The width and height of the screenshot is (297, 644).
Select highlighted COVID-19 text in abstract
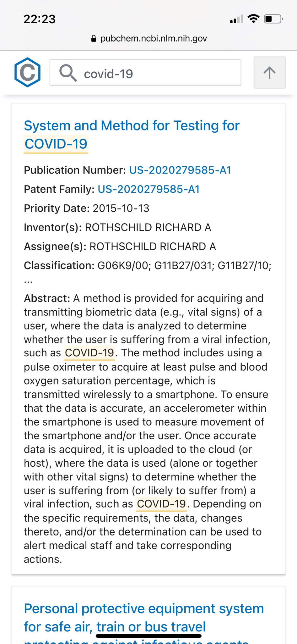coord(89,353)
